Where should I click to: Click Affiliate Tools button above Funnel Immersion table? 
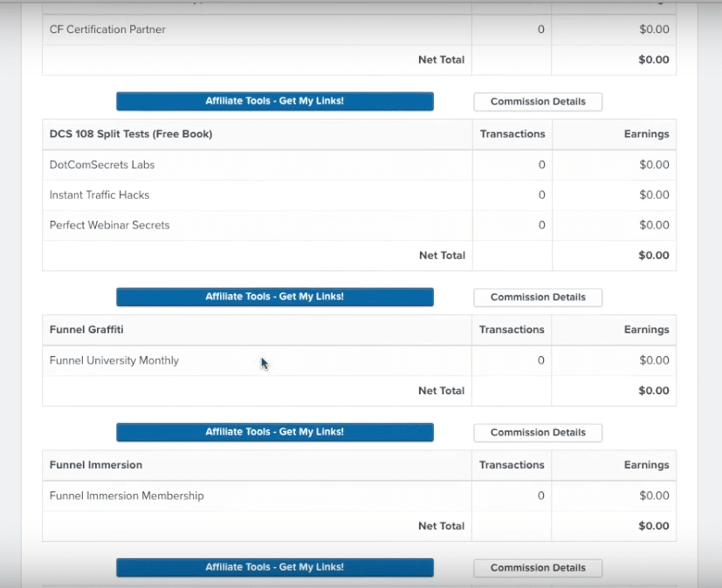(275, 432)
